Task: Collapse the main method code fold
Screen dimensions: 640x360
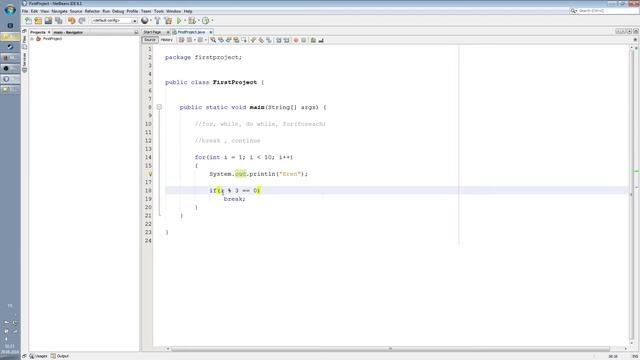Action: pos(159,107)
